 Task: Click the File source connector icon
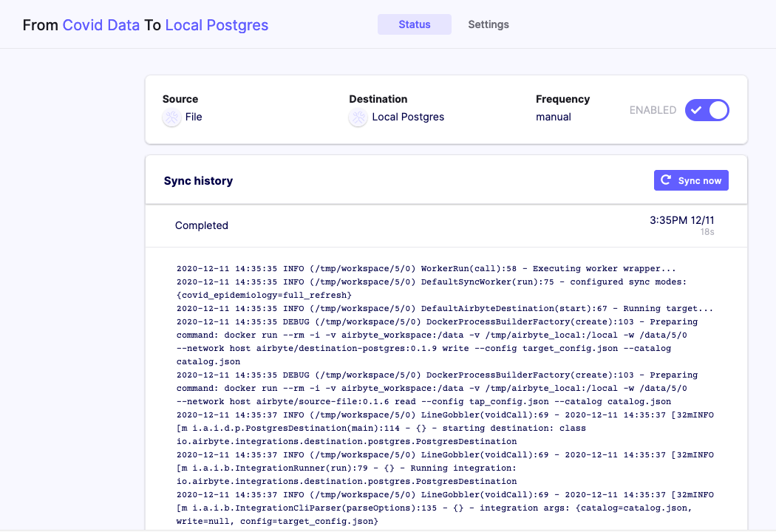[171, 117]
